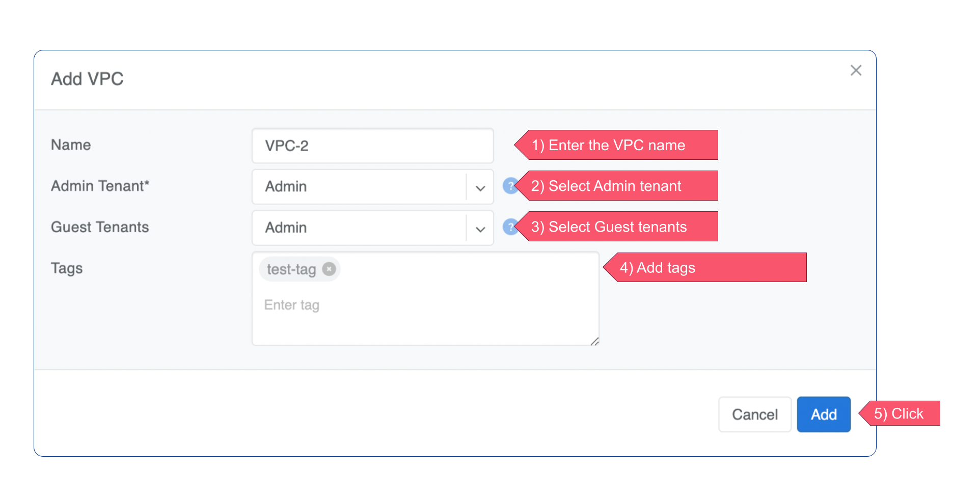Image resolution: width=980 pixels, height=502 pixels.
Task: Click the Add VPC dialog title
Action: pos(87,79)
